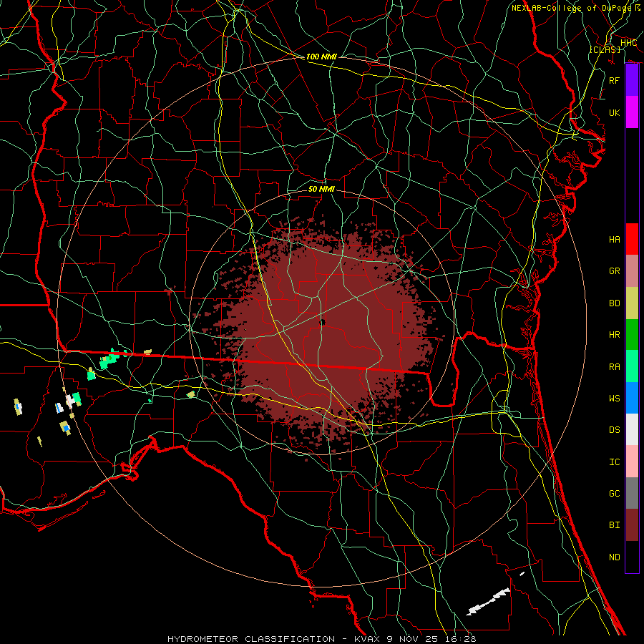Click the UK legend label
644x644 pixels.
614,112
